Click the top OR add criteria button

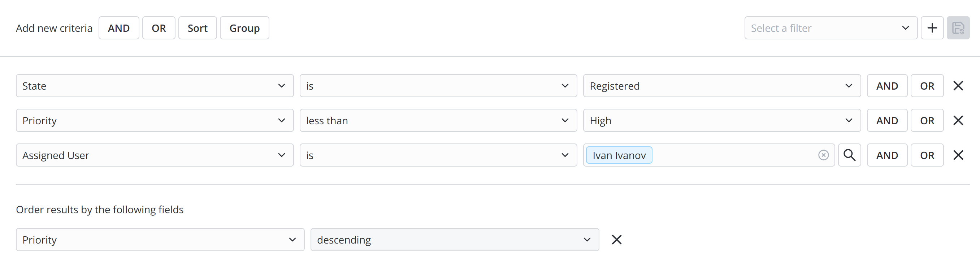(x=159, y=28)
